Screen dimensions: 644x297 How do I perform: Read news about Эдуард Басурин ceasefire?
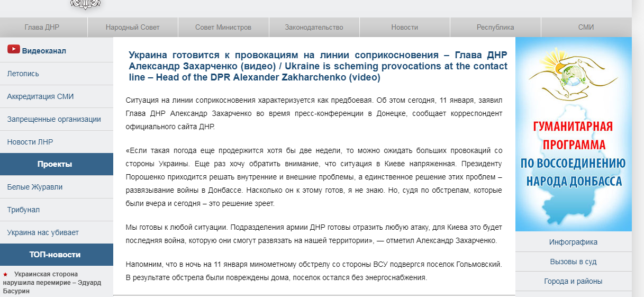tap(47, 283)
